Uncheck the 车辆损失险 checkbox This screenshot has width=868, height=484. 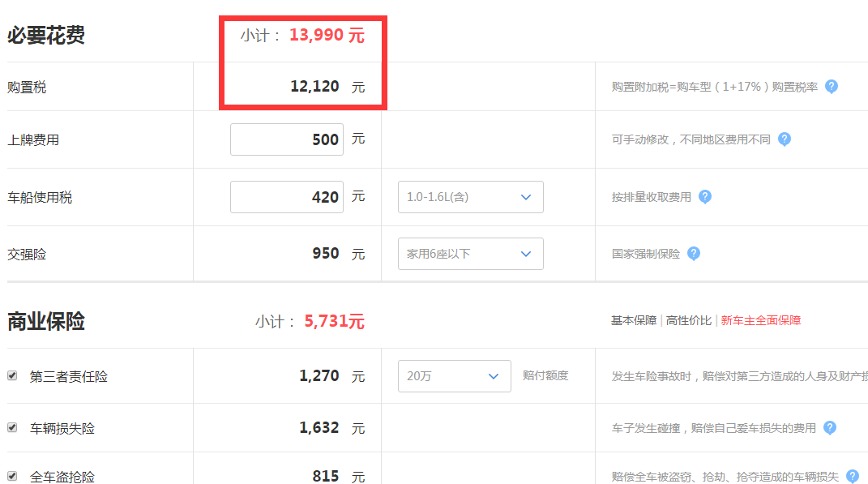click(12, 427)
